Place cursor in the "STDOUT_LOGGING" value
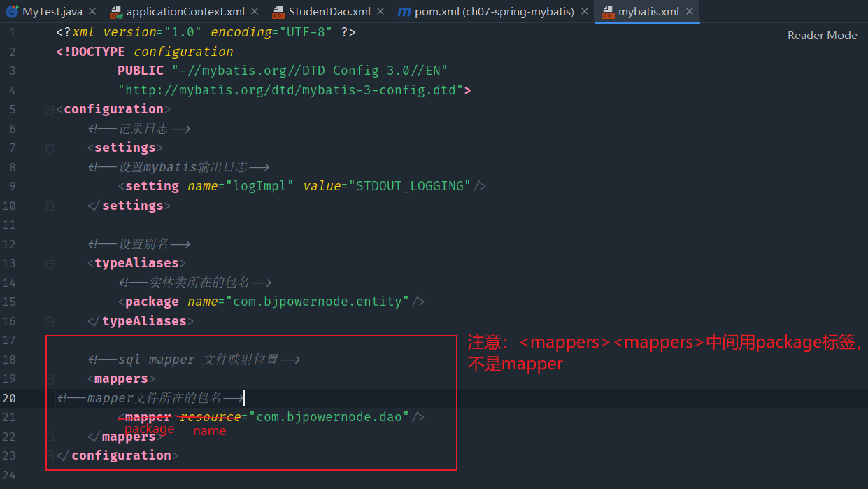 pyautogui.click(x=411, y=186)
